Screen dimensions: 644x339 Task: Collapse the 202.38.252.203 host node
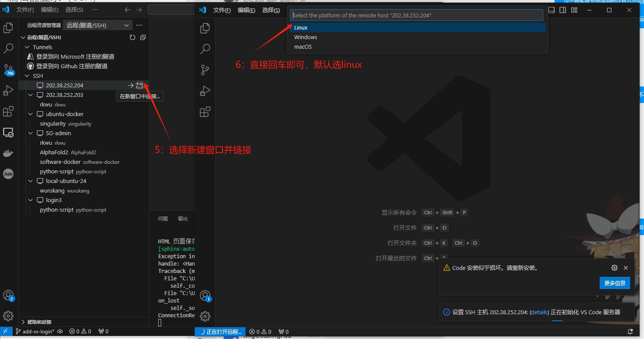click(x=30, y=95)
